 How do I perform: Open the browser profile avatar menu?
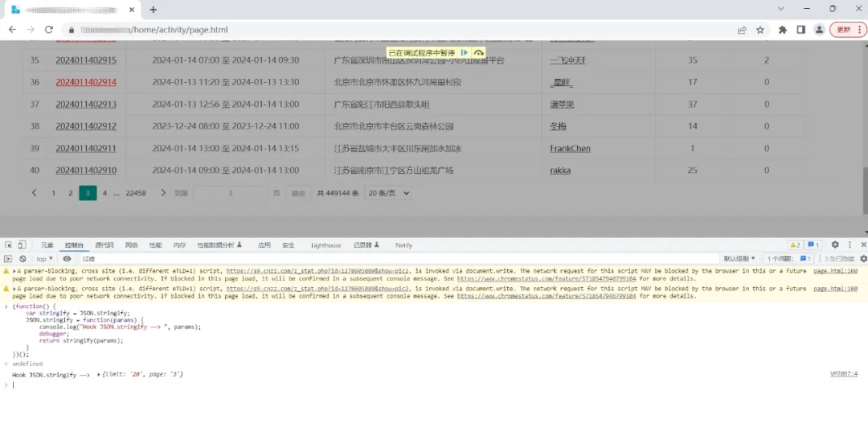[x=819, y=30]
